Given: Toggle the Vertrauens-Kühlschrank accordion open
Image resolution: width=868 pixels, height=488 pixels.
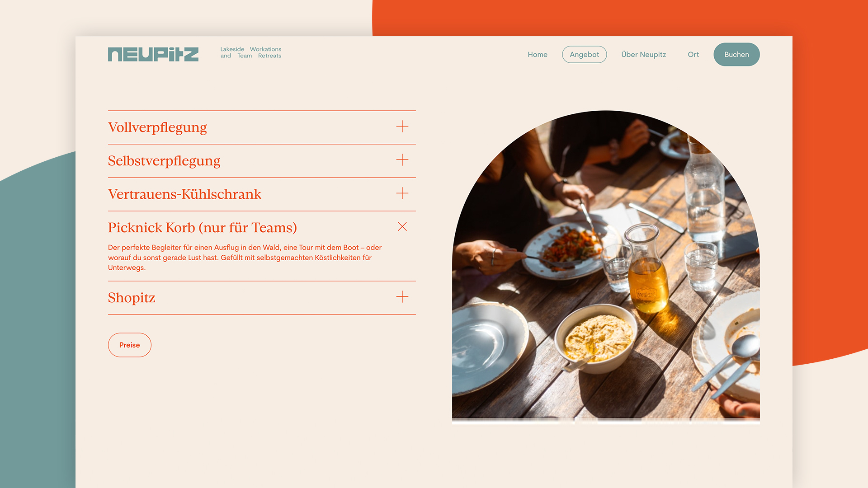Looking at the screenshot, I should (x=402, y=193).
